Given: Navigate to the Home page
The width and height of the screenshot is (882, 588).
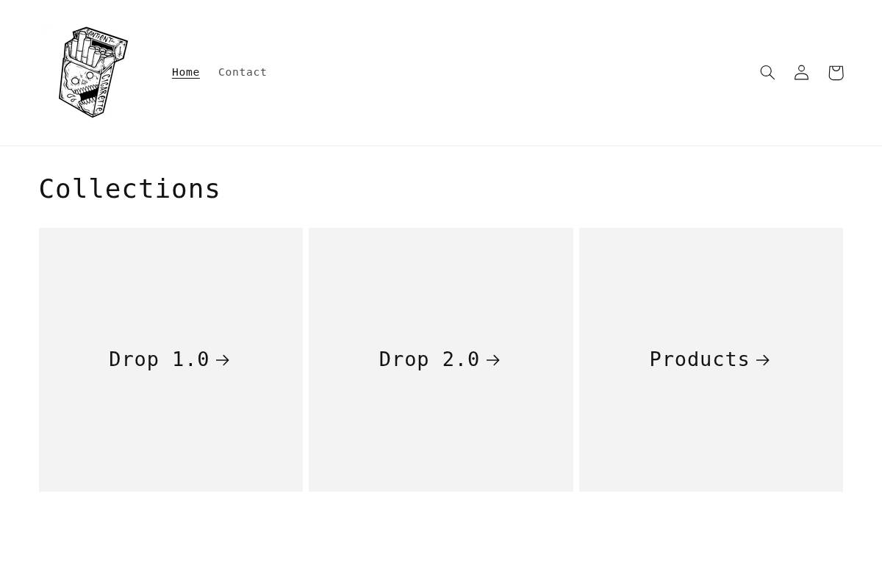Looking at the screenshot, I should 185,72.
